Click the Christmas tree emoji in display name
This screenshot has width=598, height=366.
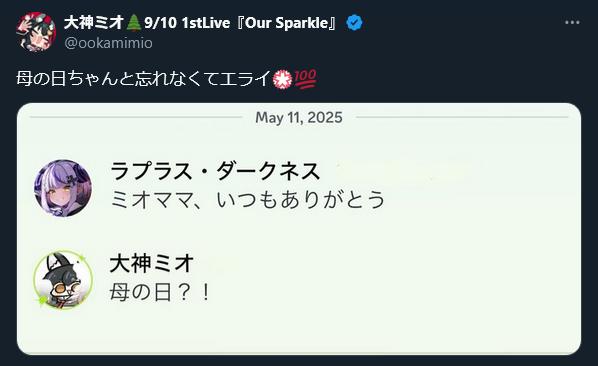(133, 22)
